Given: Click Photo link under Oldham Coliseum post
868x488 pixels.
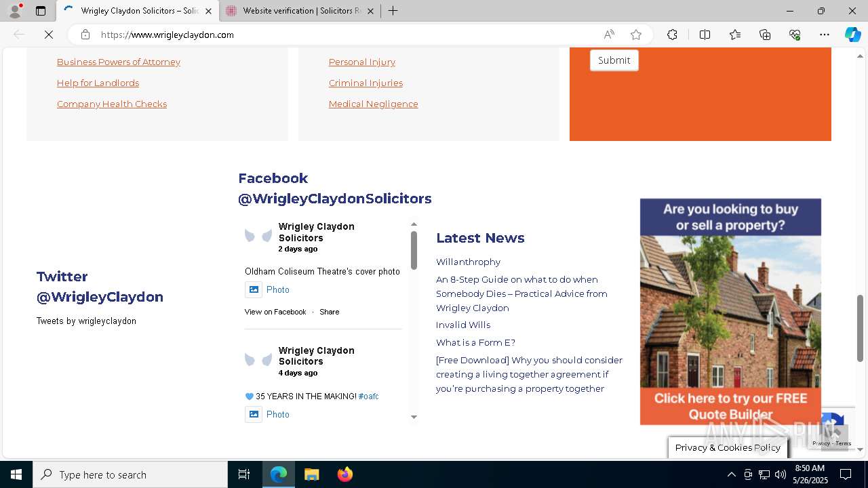Looking at the screenshot, I should tap(278, 289).
